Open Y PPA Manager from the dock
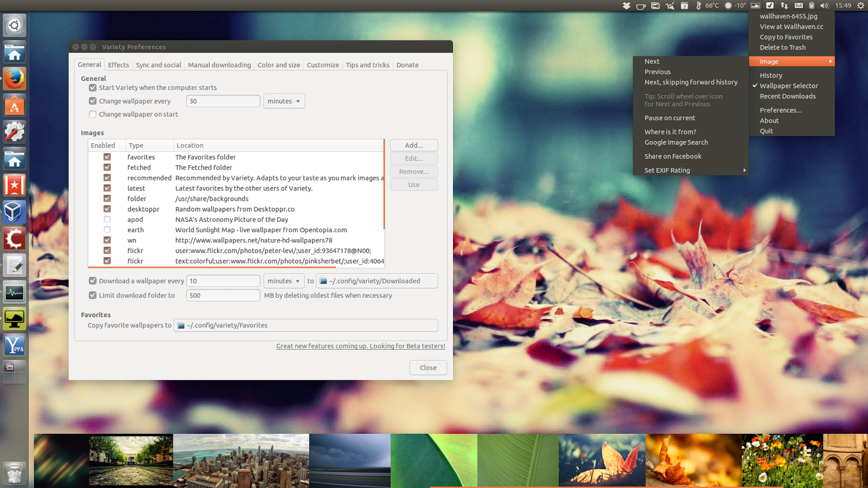The width and height of the screenshot is (868, 488). click(14, 345)
